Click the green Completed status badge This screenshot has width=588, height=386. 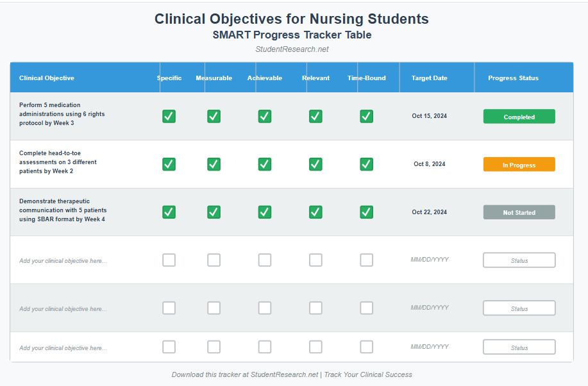tap(519, 116)
